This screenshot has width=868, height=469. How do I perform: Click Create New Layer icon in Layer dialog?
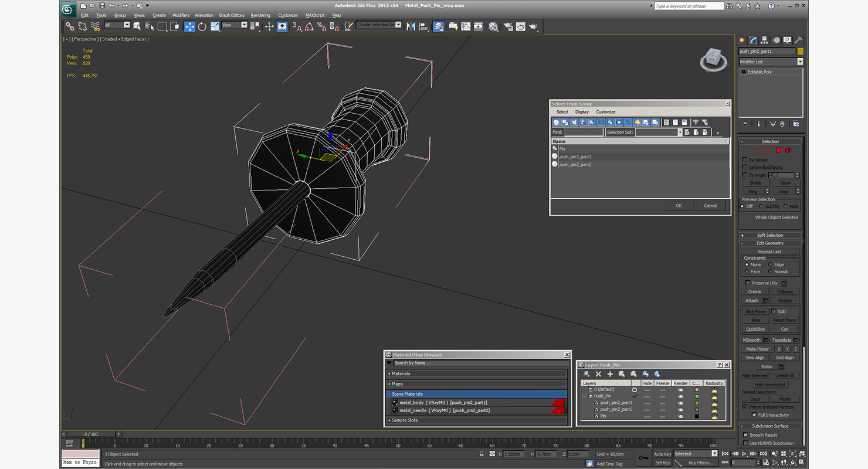click(587, 374)
